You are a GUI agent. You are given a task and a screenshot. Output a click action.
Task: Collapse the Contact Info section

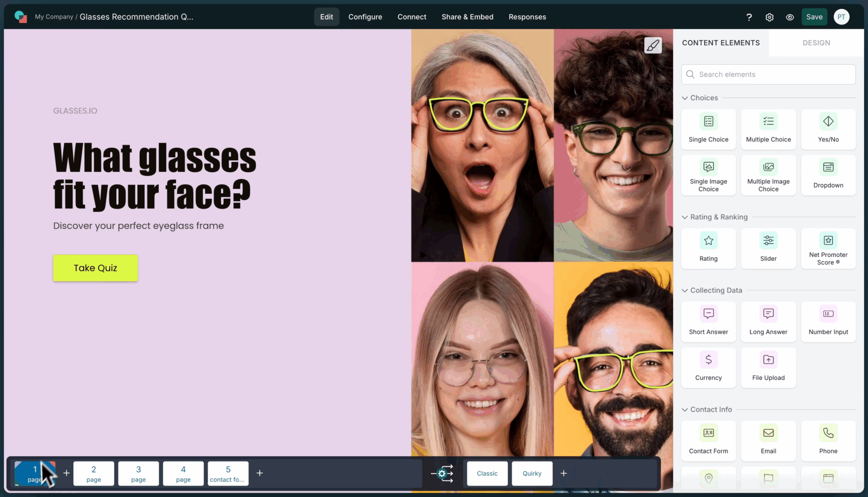tap(684, 409)
